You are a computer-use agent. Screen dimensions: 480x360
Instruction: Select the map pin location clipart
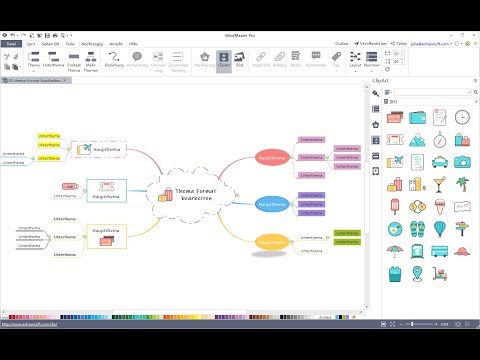pyautogui.click(x=417, y=274)
